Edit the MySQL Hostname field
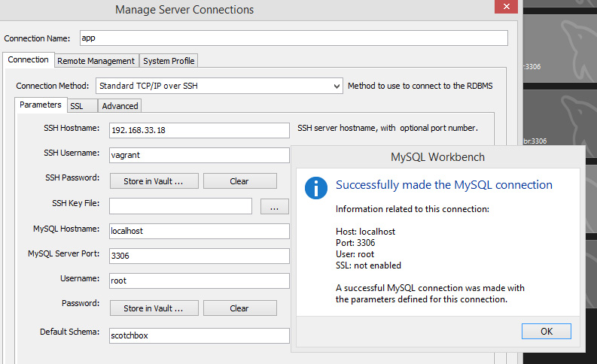This screenshot has width=597, height=364. click(199, 231)
